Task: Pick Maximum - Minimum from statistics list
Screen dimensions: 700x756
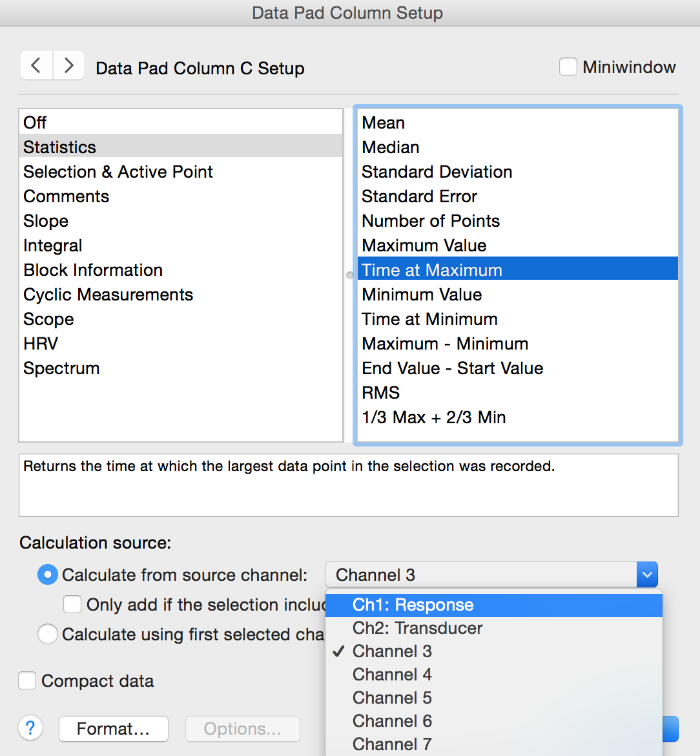Action: tap(445, 344)
